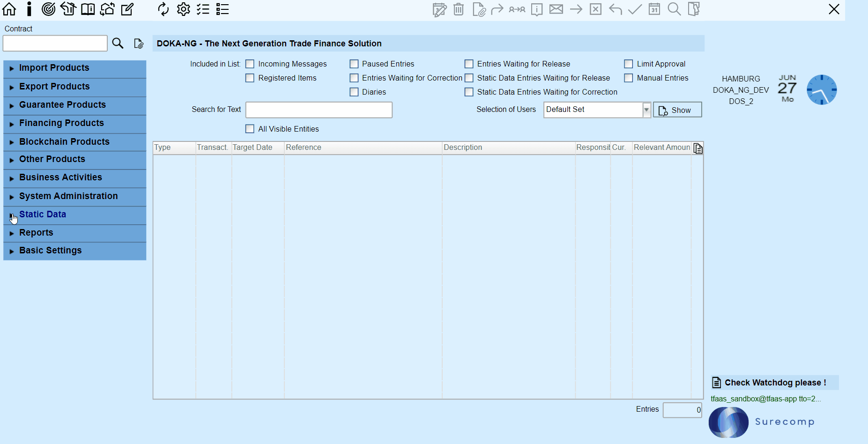Click the circular refresh arrows icon
Image resolution: width=868 pixels, height=444 pixels.
pos(163,9)
